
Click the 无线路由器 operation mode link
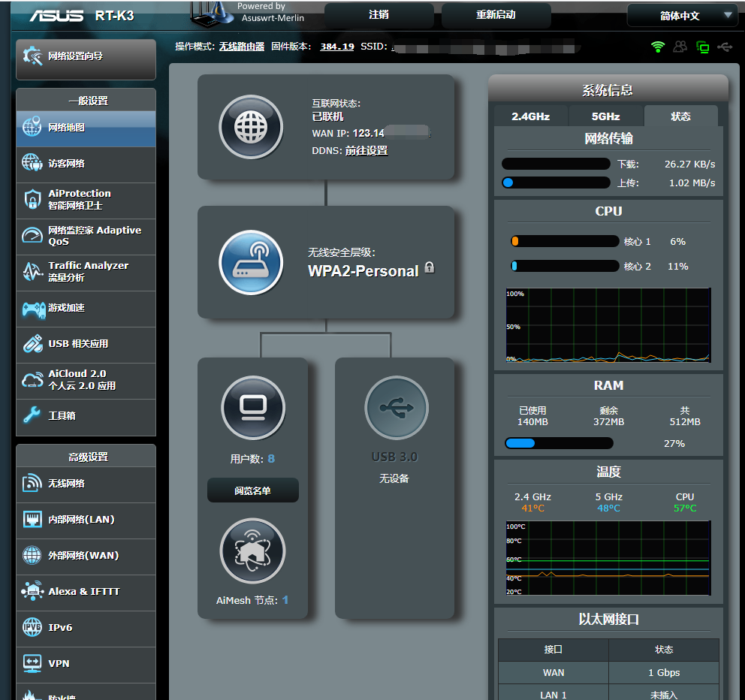pos(241,47)
